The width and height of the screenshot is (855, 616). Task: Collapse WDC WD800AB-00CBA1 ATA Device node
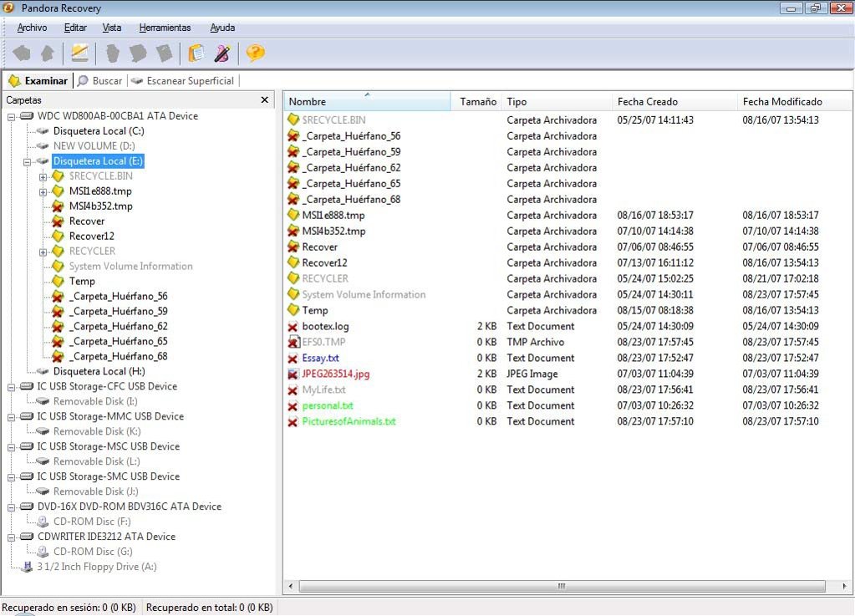11,116
